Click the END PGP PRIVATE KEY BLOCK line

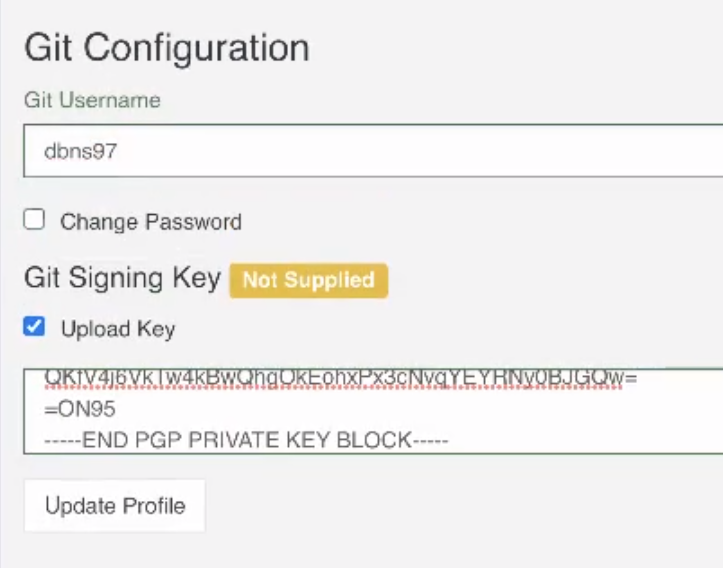pyautogui.click(x=246, y=440)
